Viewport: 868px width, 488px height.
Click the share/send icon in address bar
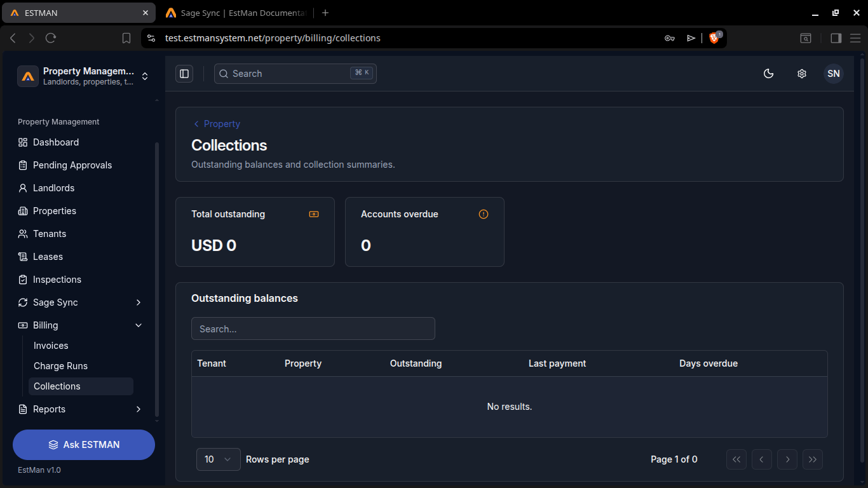coord(691,38)
